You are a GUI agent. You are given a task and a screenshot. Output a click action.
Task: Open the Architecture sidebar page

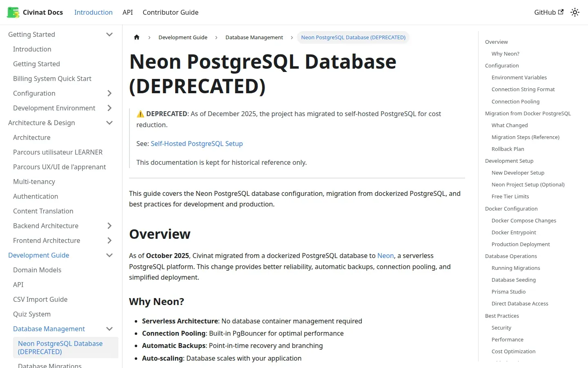tap(32, 137)
